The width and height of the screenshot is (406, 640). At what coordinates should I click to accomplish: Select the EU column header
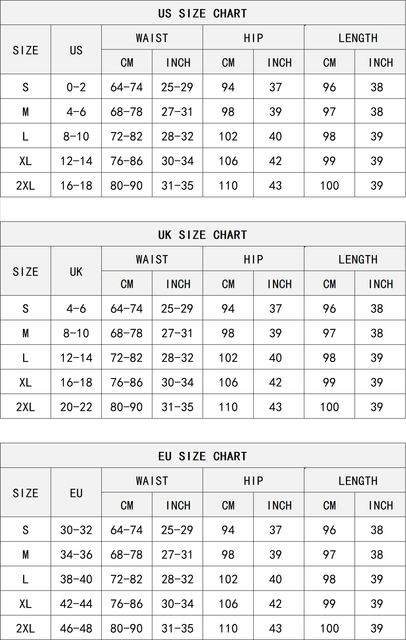point(76,493)
